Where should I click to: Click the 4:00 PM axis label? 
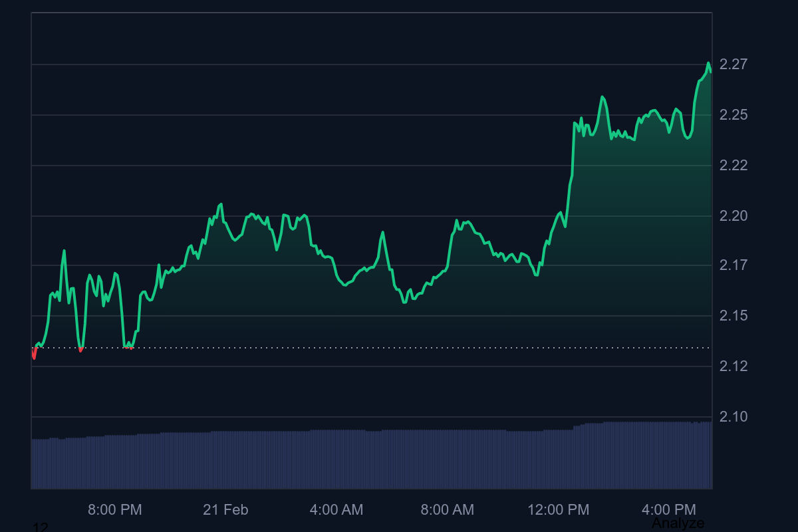click(670, 509)
